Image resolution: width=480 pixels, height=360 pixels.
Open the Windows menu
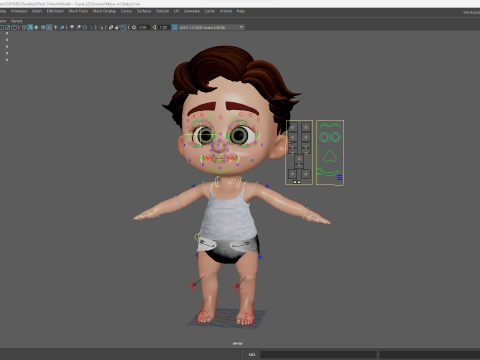coord(19,11)
